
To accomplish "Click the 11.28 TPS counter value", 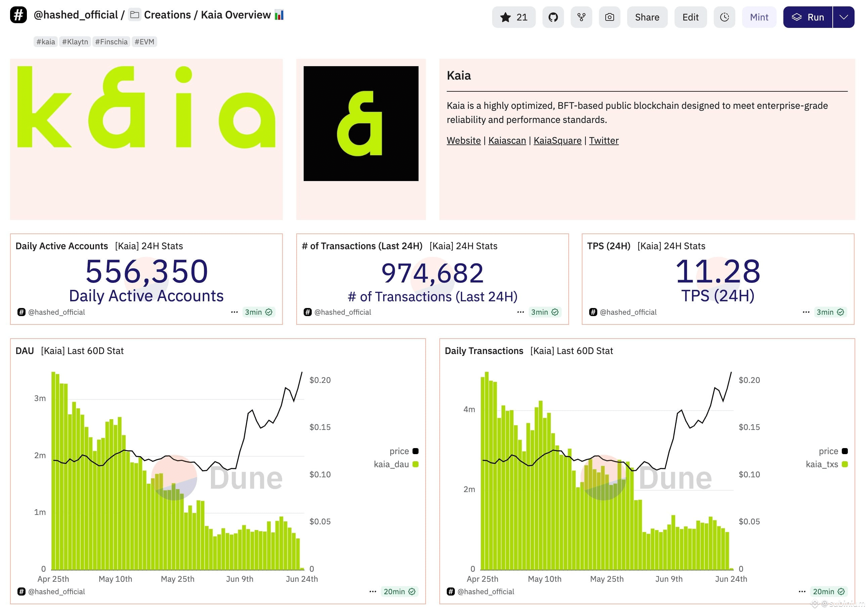I will 718,271.
